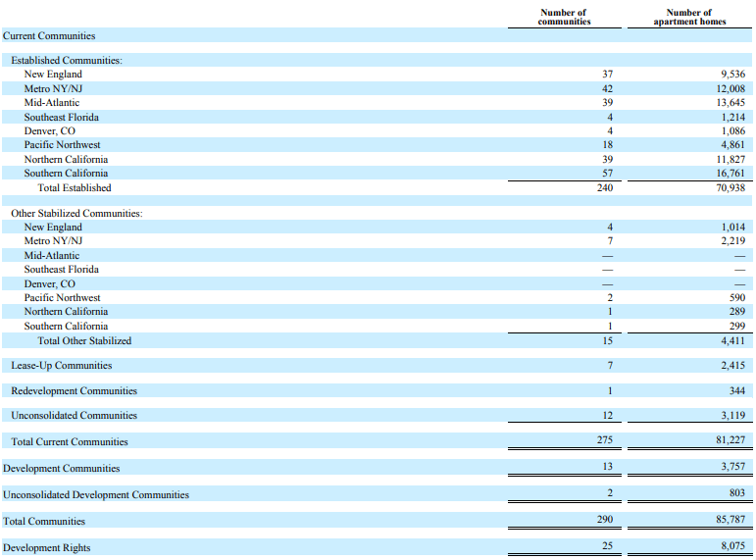Click the Total Established communities count 240

point(605,187)
